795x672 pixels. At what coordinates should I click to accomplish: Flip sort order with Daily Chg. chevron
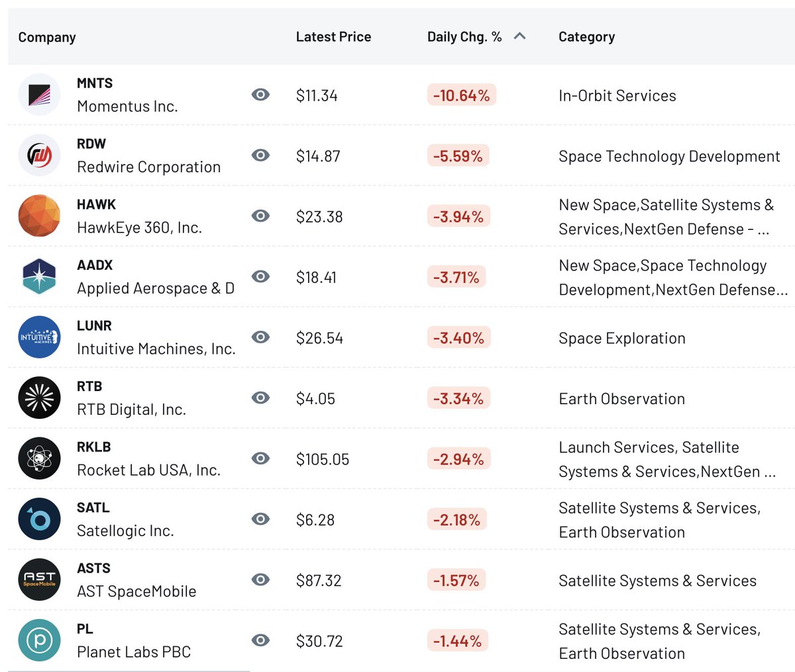(x=520, y=36)
